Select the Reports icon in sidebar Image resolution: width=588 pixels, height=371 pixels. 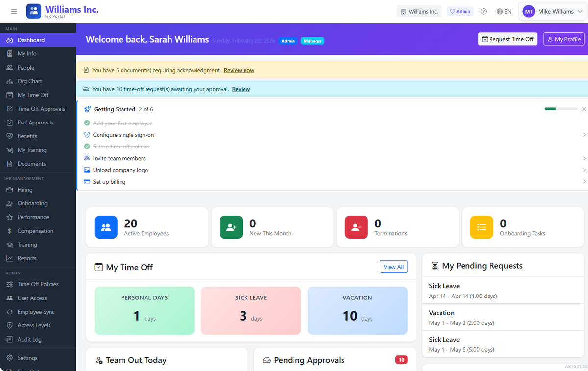click(x=10, y=258)
